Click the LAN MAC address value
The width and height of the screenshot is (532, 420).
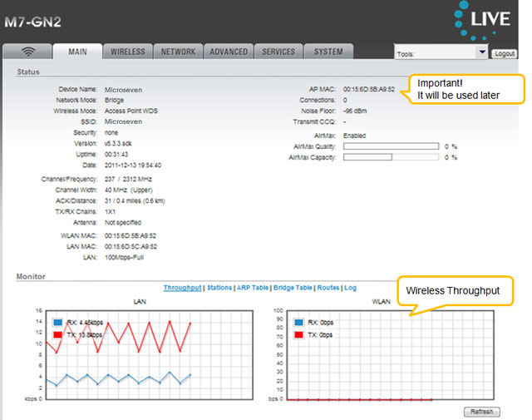131,246
